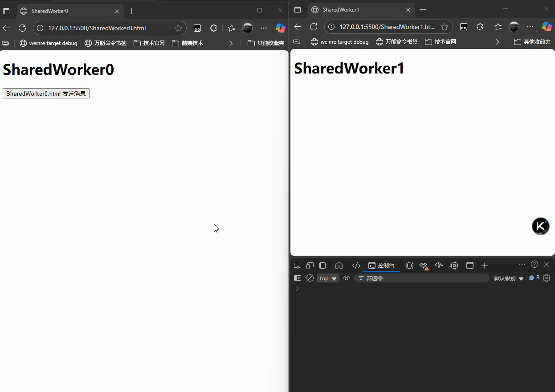Viewport: 555px width, 392px height.
Task: Open tab actions menu in SharedWorker0 window
Action: click(6, 11)
